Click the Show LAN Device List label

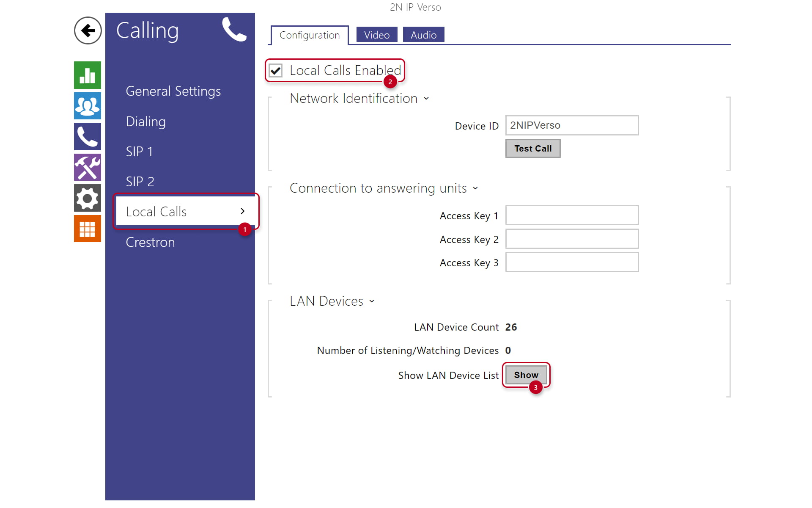tap(448, 375)
